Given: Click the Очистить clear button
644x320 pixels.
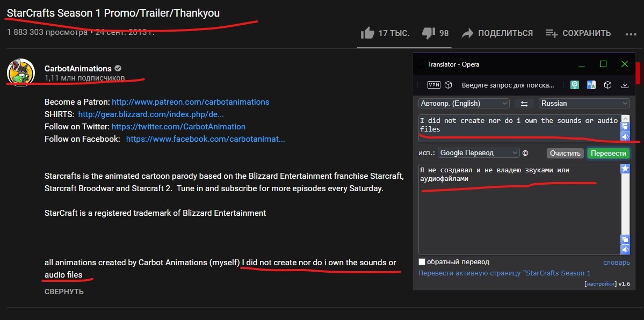Looking at the screenshot, I should (565, 153).
